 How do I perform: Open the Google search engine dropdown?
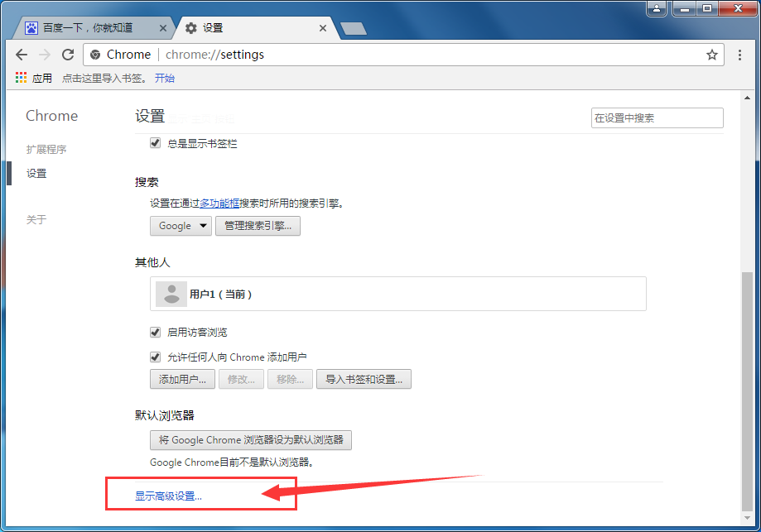pos(181,226)
